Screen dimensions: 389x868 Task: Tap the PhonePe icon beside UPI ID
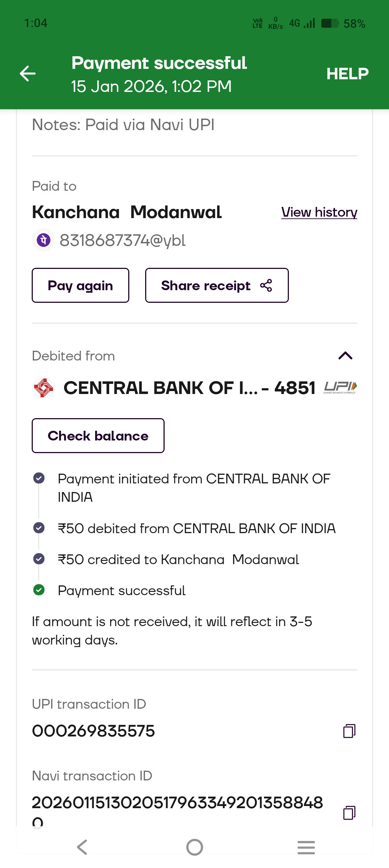tap(44, 240)
